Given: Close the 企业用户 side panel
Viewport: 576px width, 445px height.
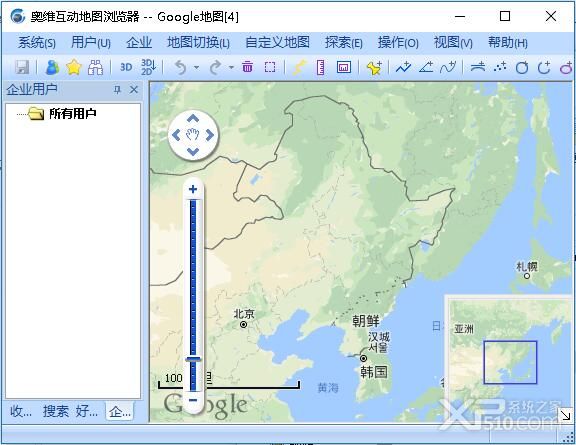Looking at the screenshot, I should point(134,89).
